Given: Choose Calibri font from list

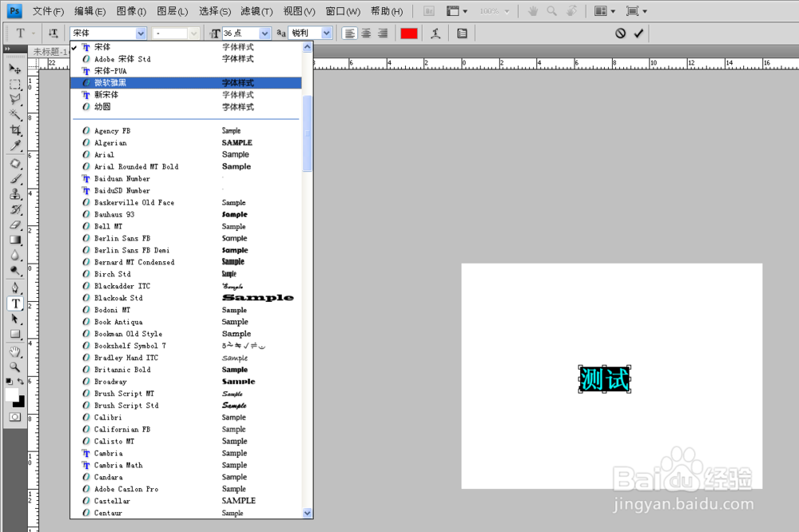Looking at the screenshot, I should point(186,417).
